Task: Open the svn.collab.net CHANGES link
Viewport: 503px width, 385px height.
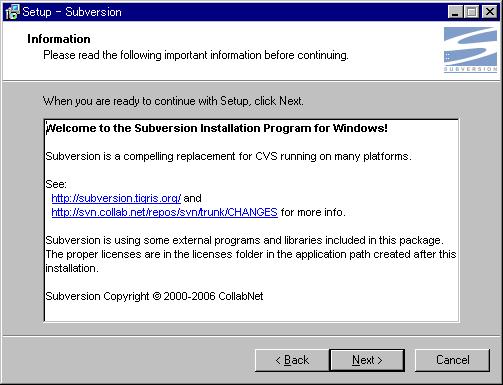Action: [164, 212]
